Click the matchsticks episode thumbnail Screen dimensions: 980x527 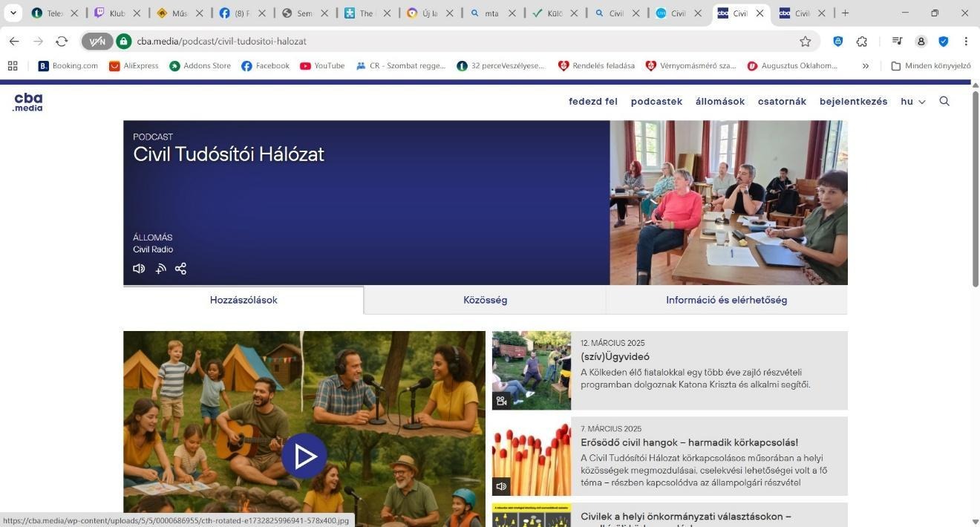[x=532, y=456]
